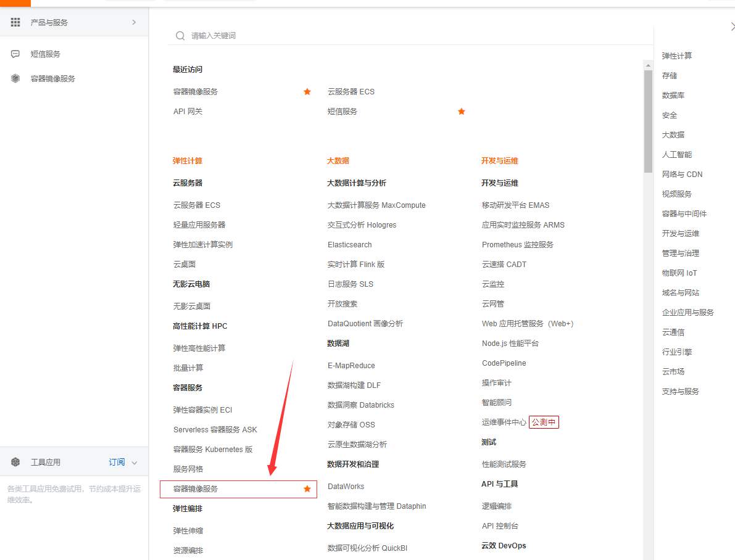Click the search magnifier icon
735x560 pixels.
[x=180, y=36]
